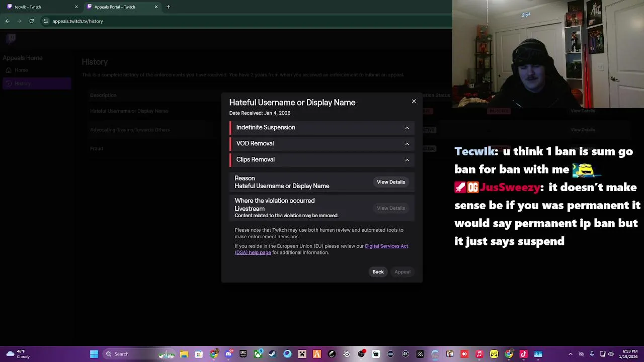644x362 pixels.
Task: Open the volume control in system tray
Action: pos(611,354)
